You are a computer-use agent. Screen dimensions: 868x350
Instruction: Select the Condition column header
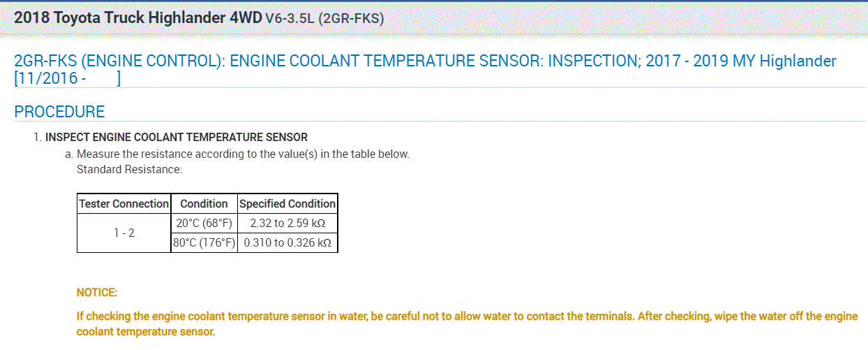[204, 204]
